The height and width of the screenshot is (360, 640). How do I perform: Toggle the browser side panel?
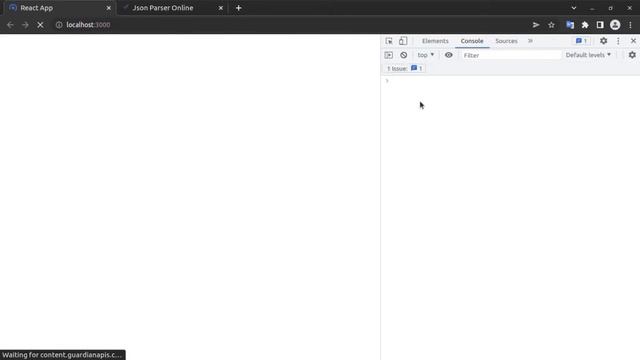600,25
